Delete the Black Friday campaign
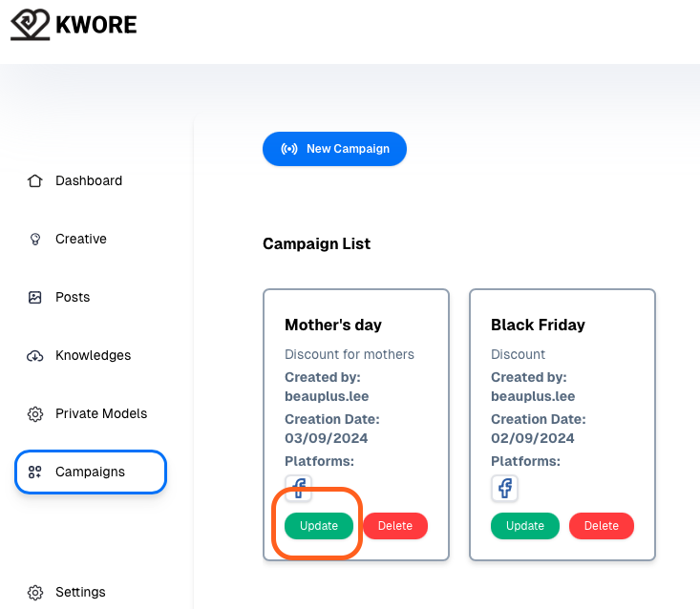Viewport: 700px width, 609px height. [602, 526]
